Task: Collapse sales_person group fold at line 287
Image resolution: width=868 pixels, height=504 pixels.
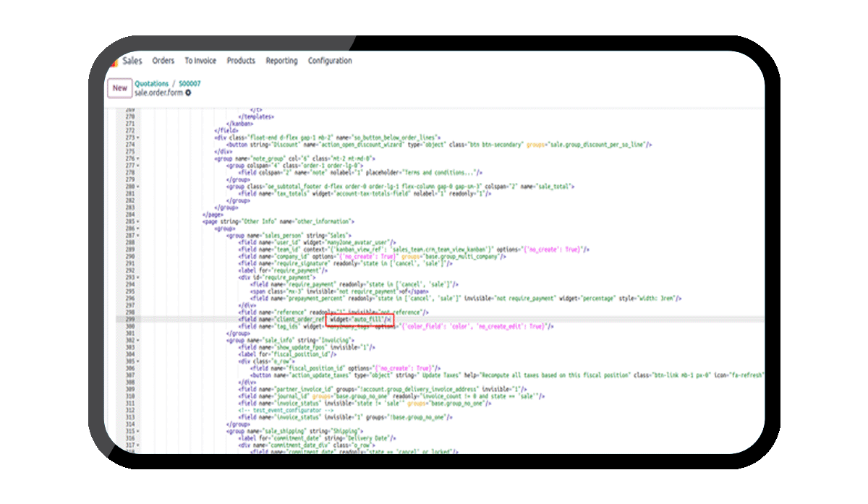Action: (x=138, y=235)
